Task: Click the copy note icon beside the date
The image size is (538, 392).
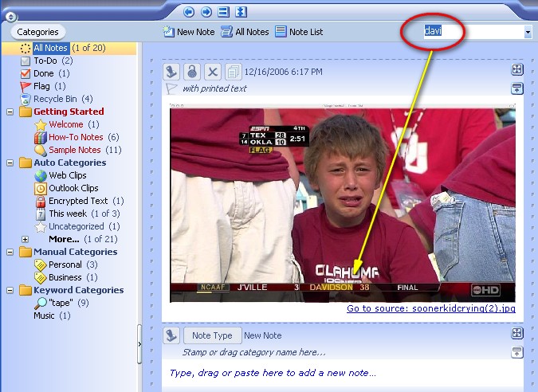Action: pyautogui.click(x=234, y=71)
